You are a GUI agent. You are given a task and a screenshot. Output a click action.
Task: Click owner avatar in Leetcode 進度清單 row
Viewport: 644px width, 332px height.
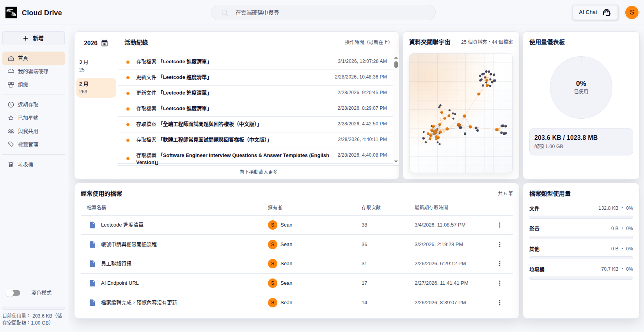(273, 225)
